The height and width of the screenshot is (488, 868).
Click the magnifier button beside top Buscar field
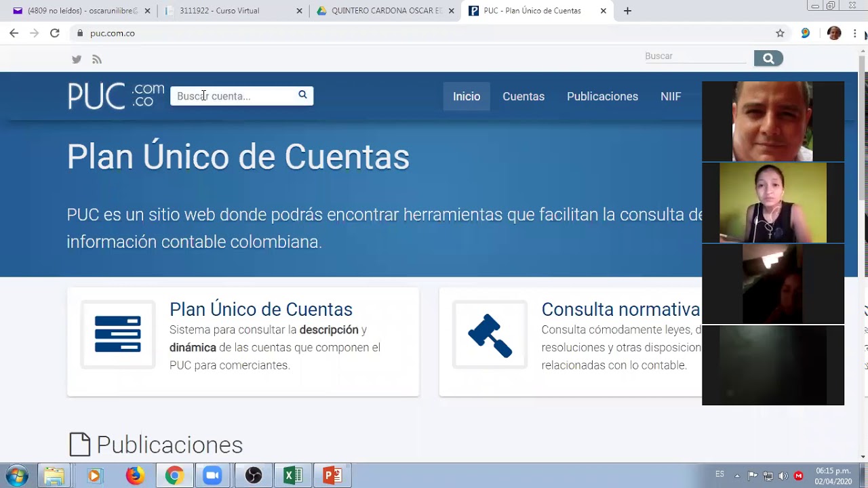tap(768, 58)
